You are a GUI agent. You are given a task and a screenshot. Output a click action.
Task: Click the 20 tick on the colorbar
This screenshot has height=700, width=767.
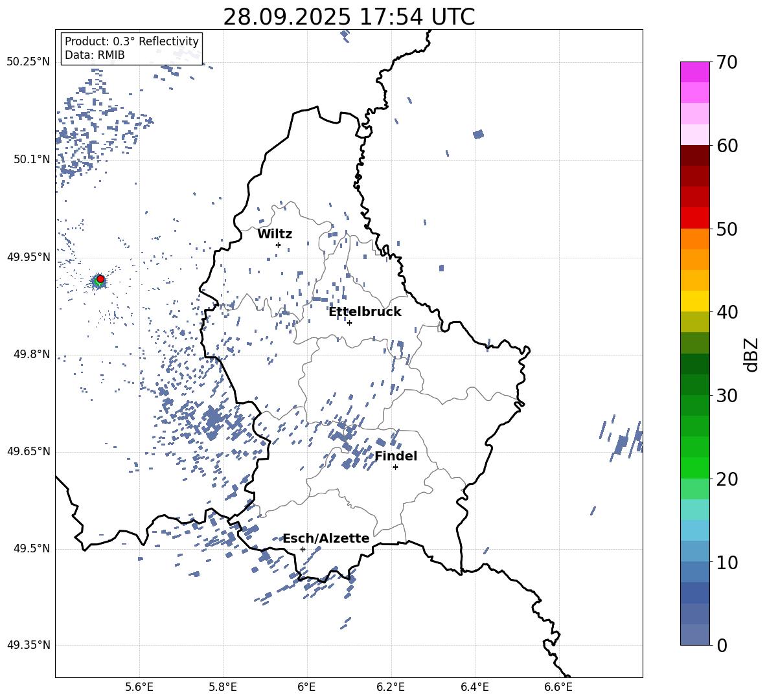pyautogui.click(x=727, y=479)
